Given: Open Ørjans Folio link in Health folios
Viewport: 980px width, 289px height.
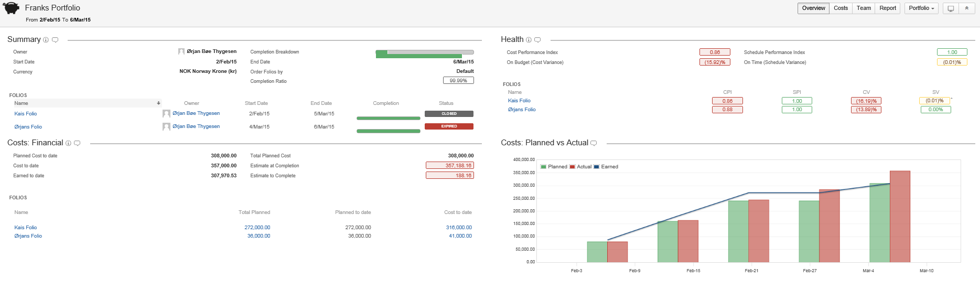Looking at the screenshot, I should 522,110.
